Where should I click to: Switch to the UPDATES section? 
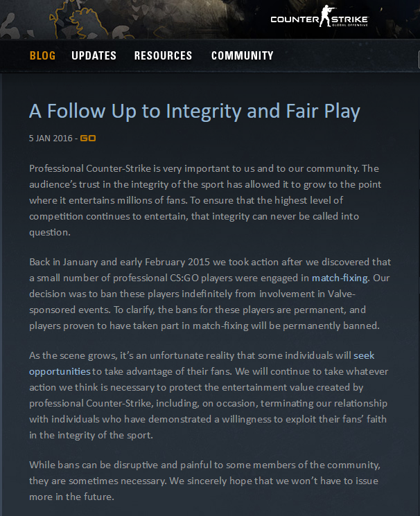tap(94, 55)
